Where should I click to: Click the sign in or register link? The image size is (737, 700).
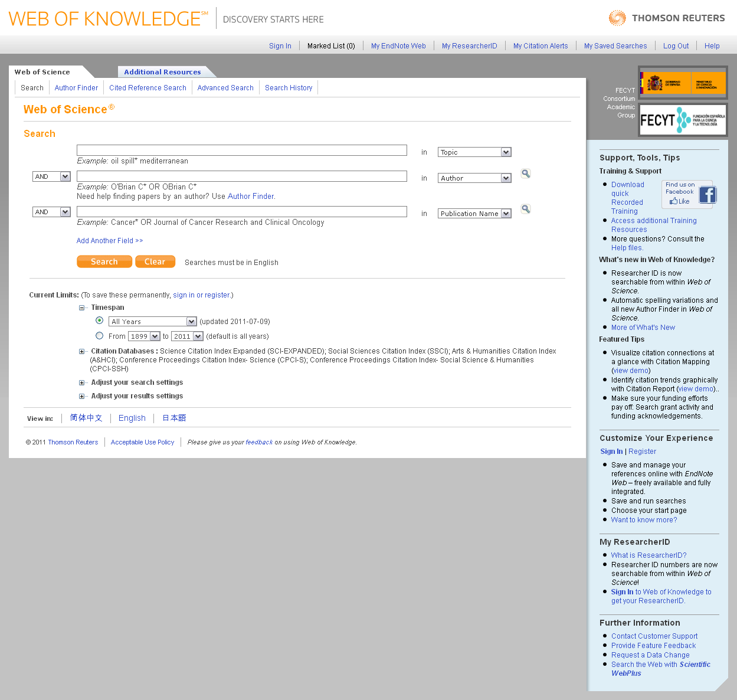[x=201, y=295]
